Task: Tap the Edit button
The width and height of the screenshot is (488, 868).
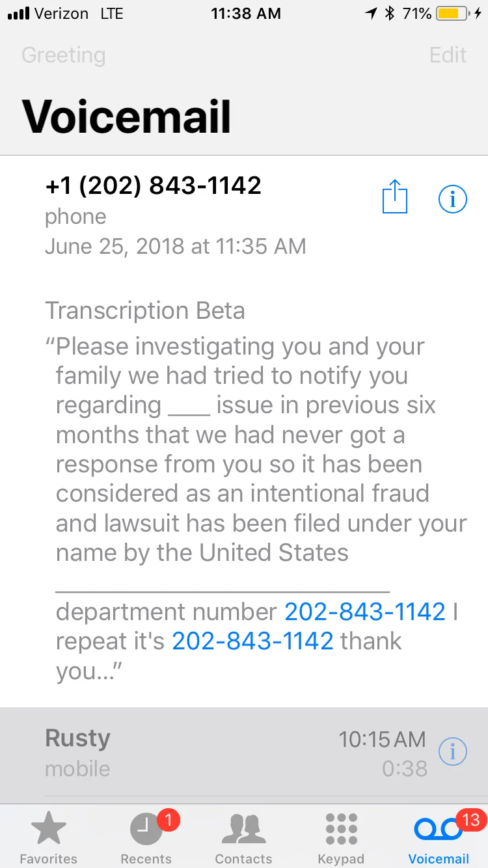Action: [x=448, y=55]
